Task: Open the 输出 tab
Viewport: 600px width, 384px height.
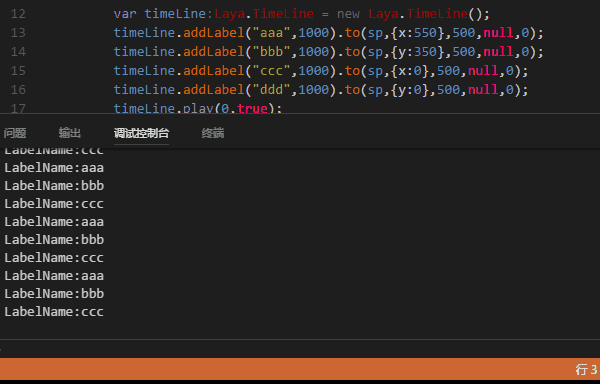Action: tap(70, 133)
